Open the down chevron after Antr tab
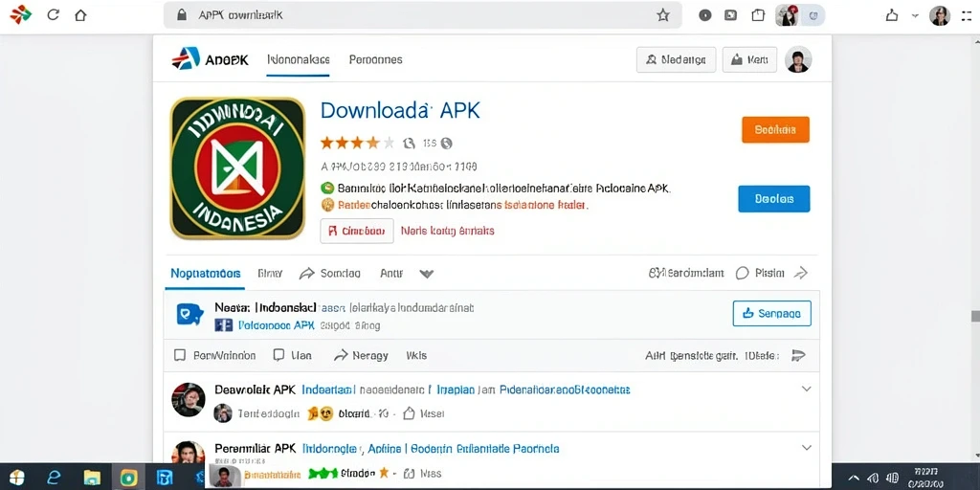Image resolution: width=980 pixels, height=490 pixels. (x=426, y=274)
